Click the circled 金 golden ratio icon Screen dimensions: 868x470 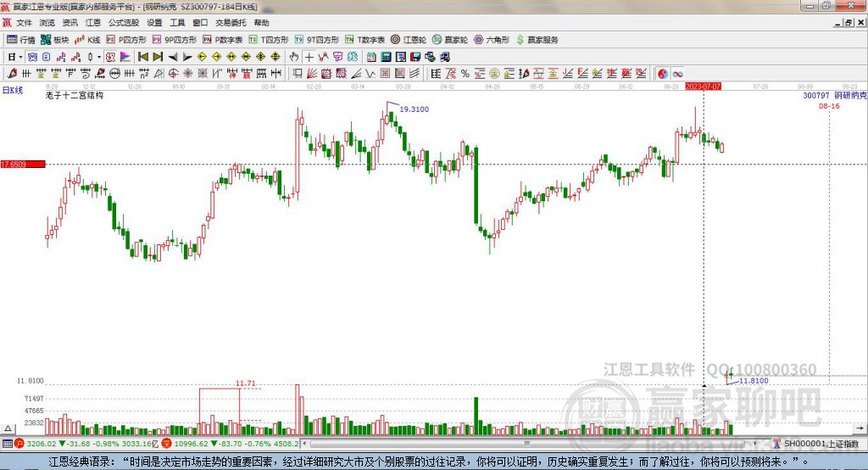(494, 73)
